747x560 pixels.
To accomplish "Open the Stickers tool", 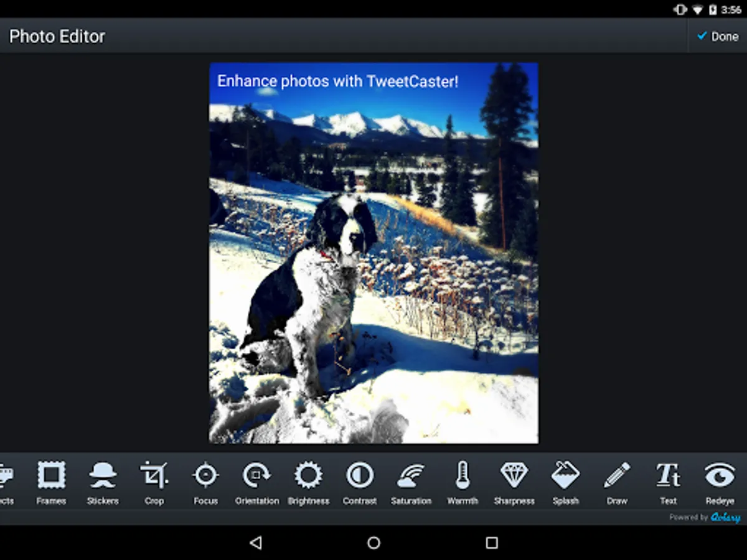I will coord(103,483).
